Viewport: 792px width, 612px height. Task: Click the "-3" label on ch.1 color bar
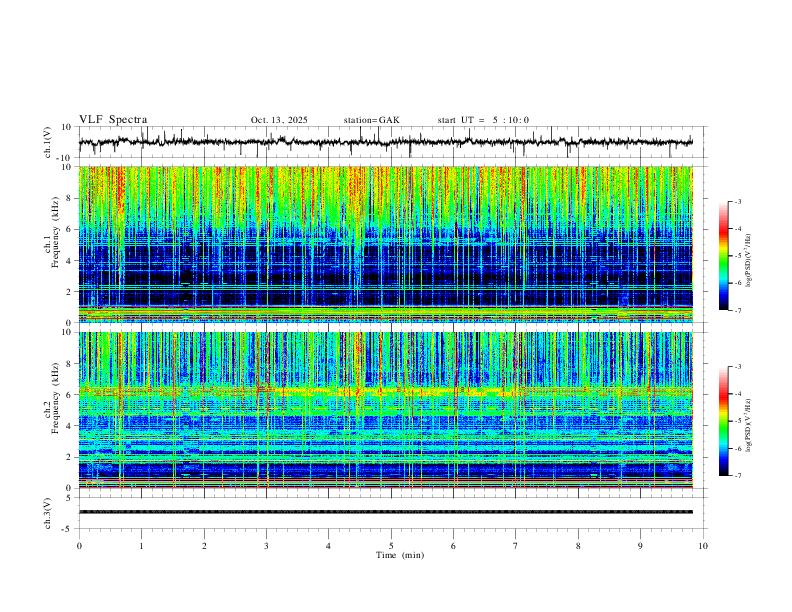737,201
